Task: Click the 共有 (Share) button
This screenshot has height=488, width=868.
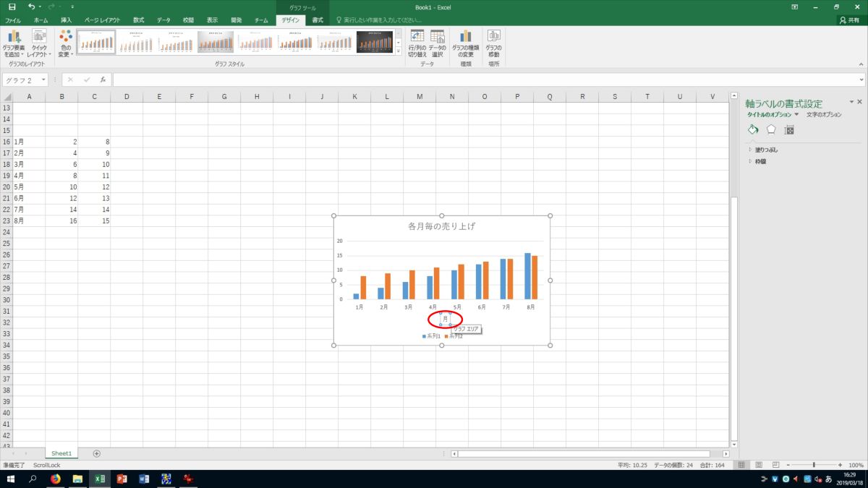Action: pyautogui.click(x=850, y=20)
